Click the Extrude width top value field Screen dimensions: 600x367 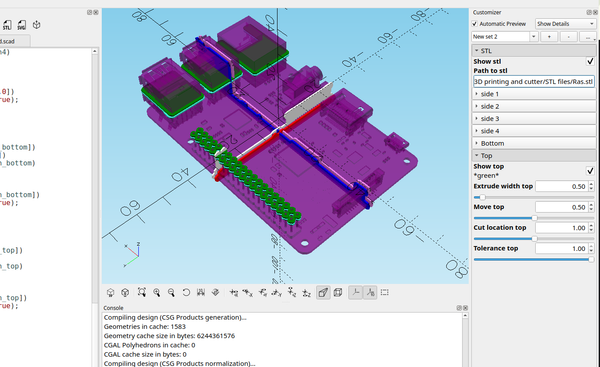click(562, 186)
